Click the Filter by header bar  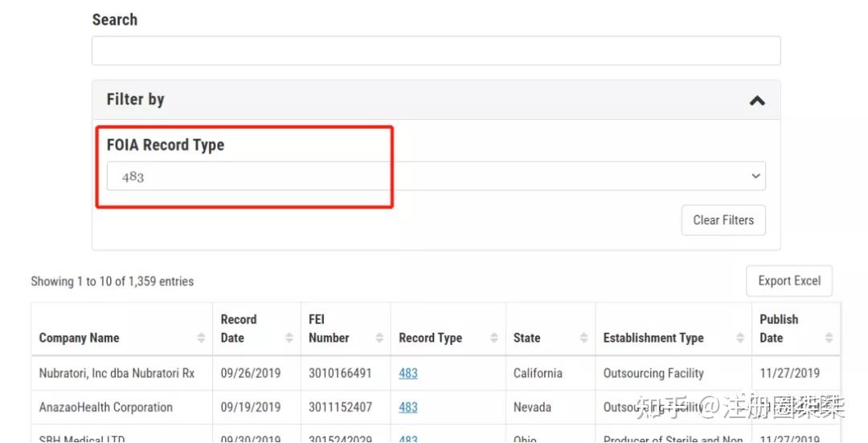coord(436,100)
